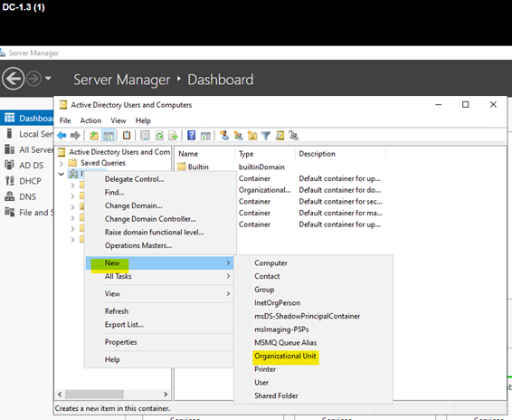Choose Find... from the context menu
Image resolution: width=512 pixels, height=420 pixels.
(x=159, y=192)
